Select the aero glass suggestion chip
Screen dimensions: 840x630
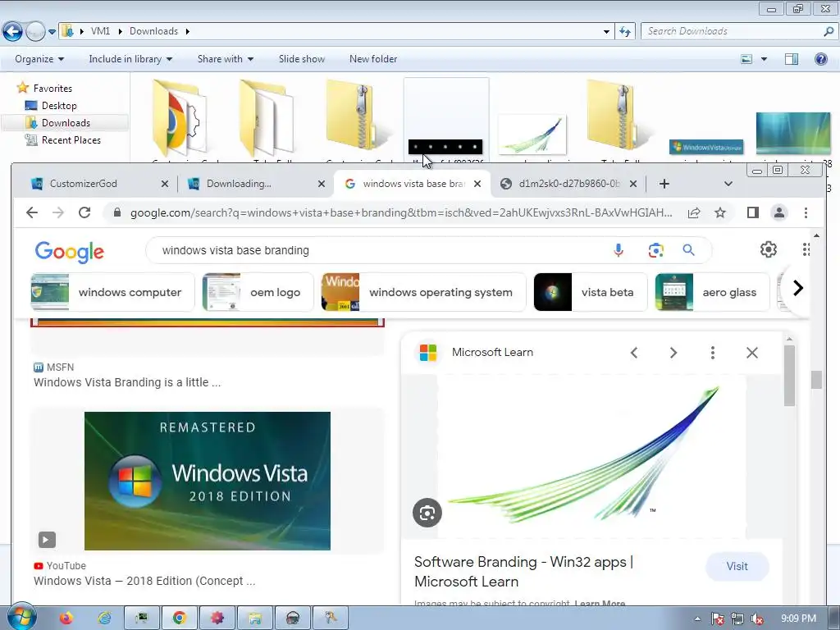coord(713,292)
